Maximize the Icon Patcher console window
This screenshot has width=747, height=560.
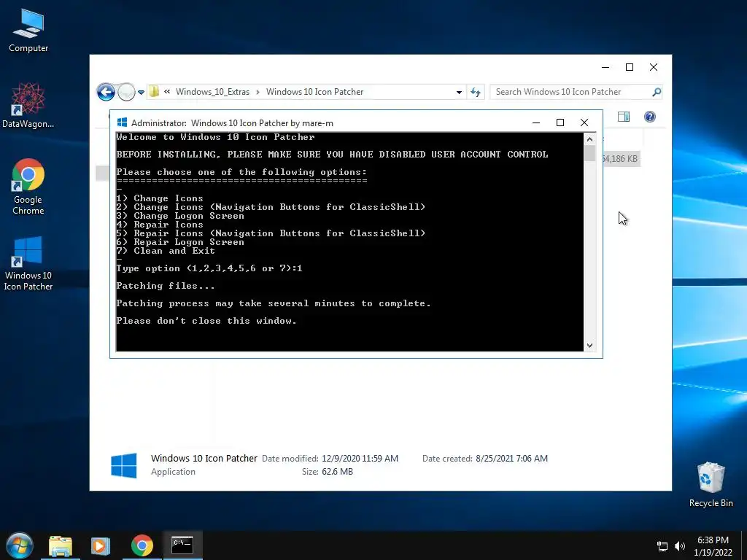click(560, 122)
